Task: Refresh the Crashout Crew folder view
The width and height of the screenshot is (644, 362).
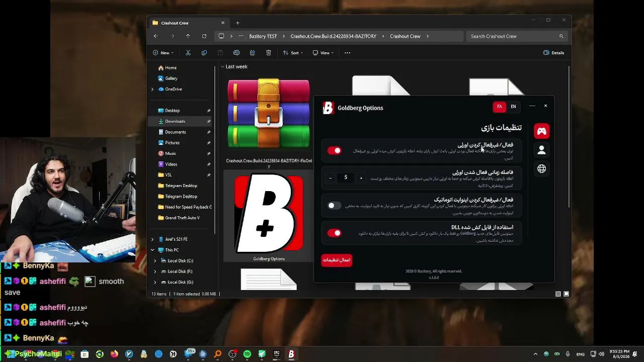Action: point(204,36)
